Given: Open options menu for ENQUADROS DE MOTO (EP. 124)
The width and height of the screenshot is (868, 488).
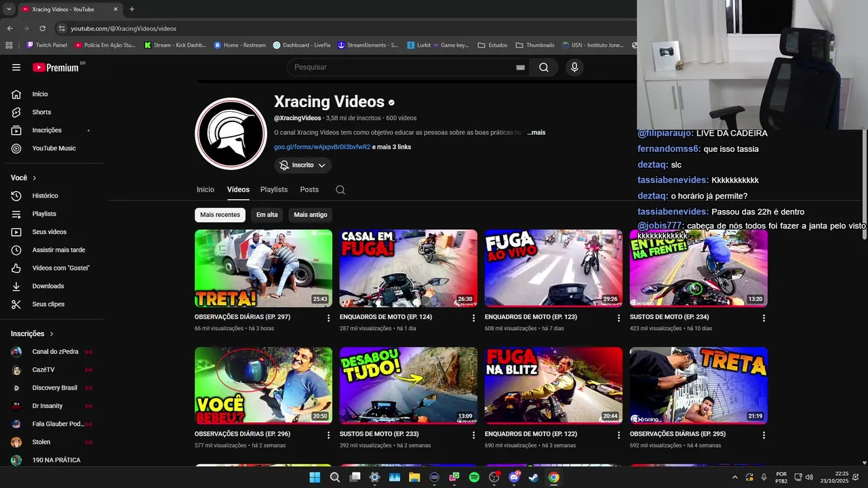Looking at the screenshot, I should (473, 318).
